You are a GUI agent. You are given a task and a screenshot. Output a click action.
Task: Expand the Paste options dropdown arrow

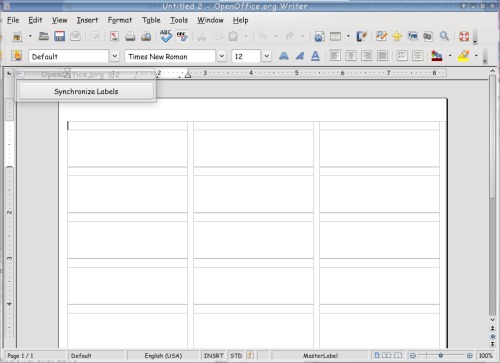(246, 36)
